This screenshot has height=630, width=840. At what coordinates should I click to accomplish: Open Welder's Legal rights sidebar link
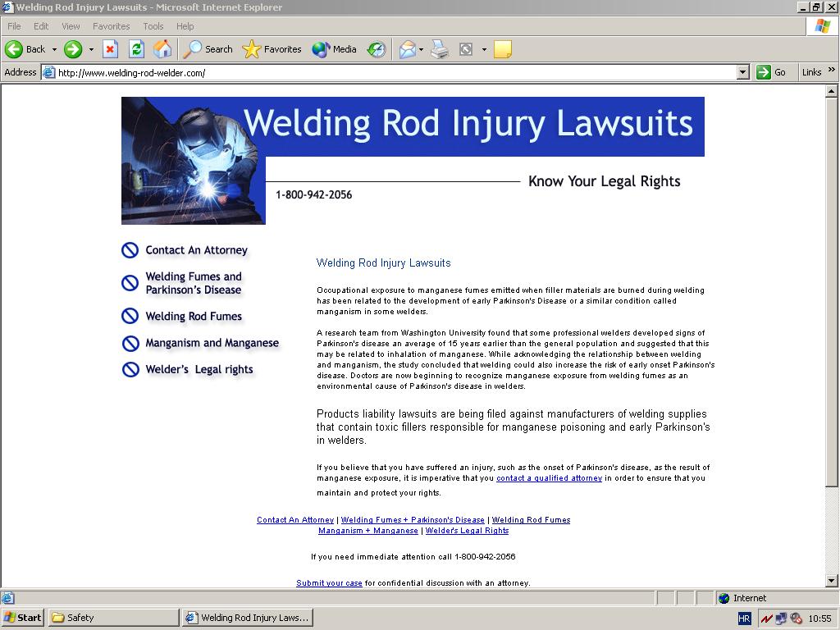(x=199, y=370)
